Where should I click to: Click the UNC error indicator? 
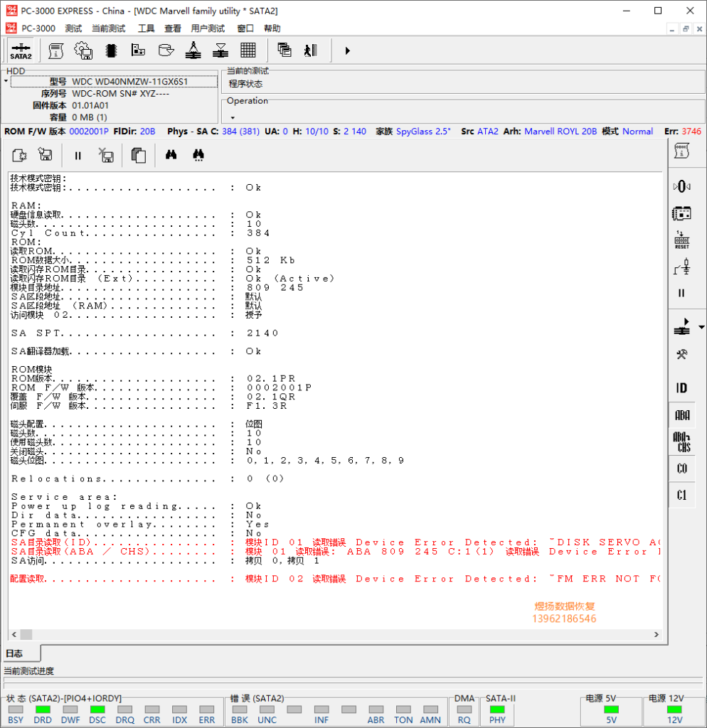click(267, 710)
